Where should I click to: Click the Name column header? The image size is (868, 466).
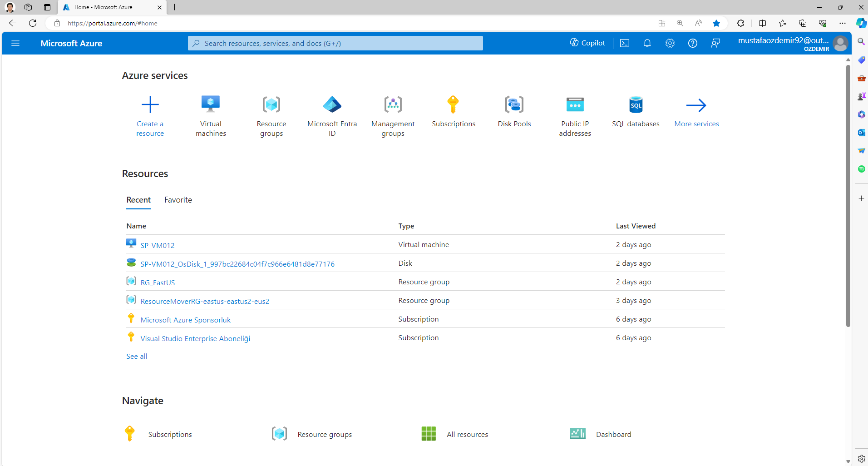coord(136,226)
